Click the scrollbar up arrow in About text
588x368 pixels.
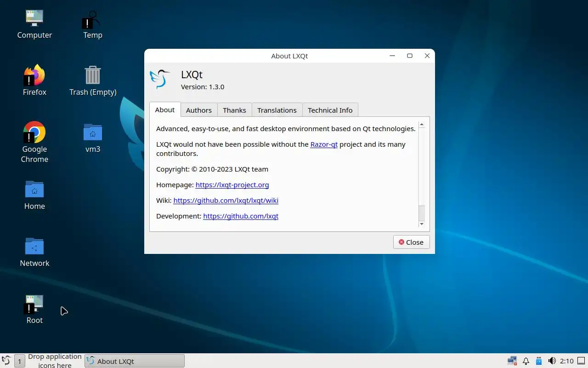point(422,125)
